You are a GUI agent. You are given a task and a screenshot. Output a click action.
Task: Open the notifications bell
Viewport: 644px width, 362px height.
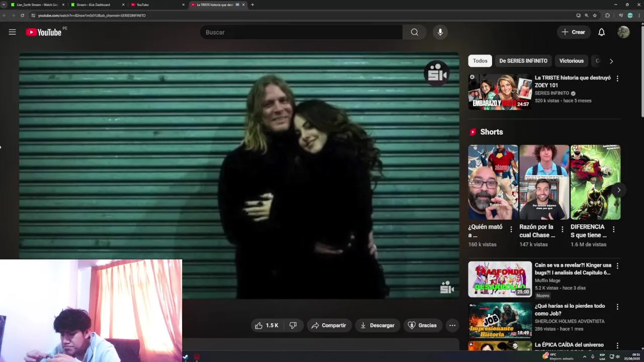pyautogui.click(x=601, y=32)
